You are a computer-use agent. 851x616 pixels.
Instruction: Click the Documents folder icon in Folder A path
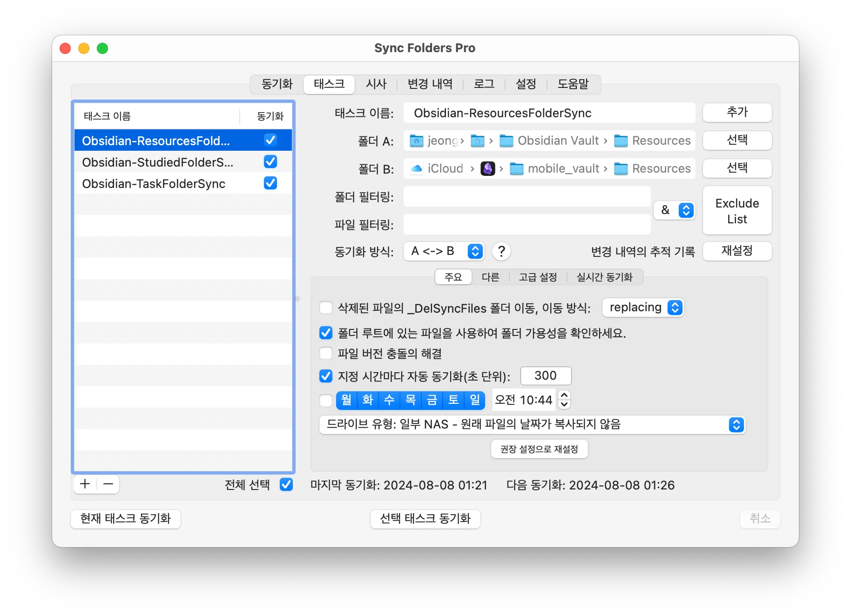(x=478, y=141)
